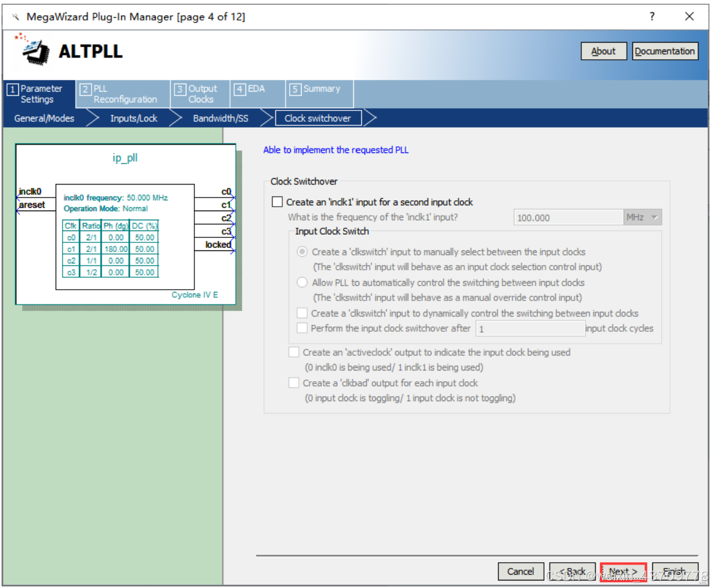
Task: Click the c3 output port label
Action: pos(226,231)
